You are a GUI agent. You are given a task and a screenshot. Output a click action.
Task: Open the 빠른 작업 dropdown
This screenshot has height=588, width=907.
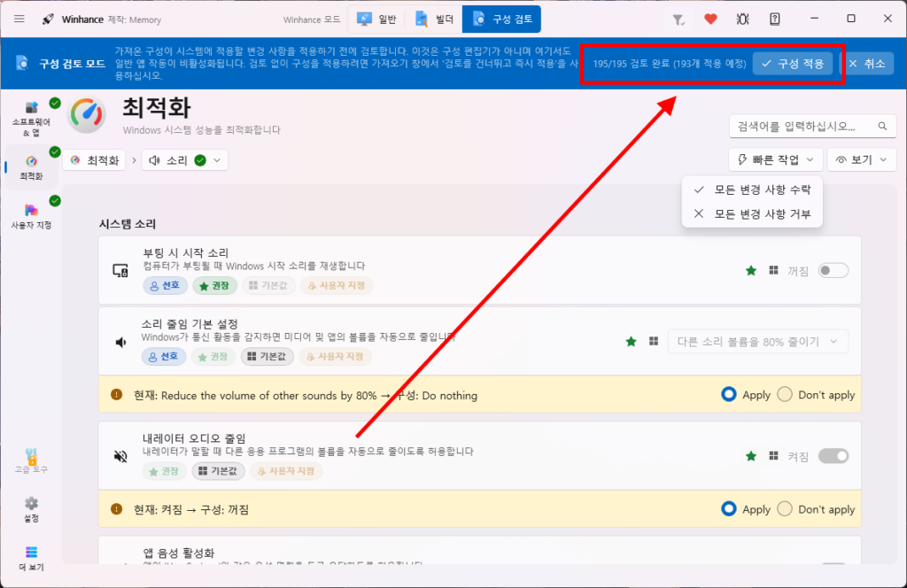pyautogui.click(x=774, y=159)
